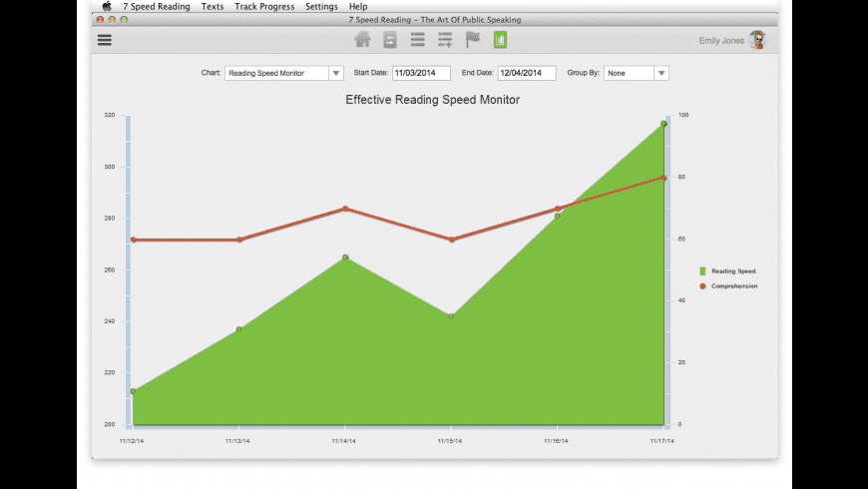
Task: Click the 11/16/14 axis date label
Action: (556, 441)
